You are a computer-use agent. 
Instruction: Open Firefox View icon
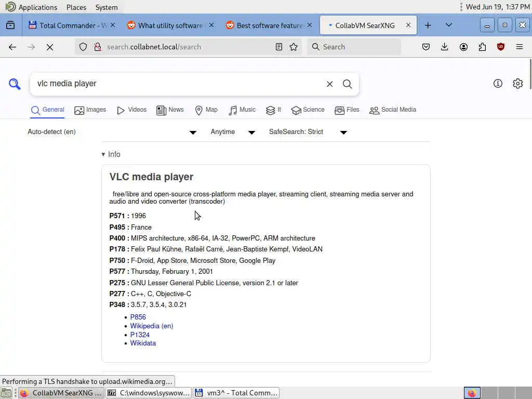(x=10, y=25)
